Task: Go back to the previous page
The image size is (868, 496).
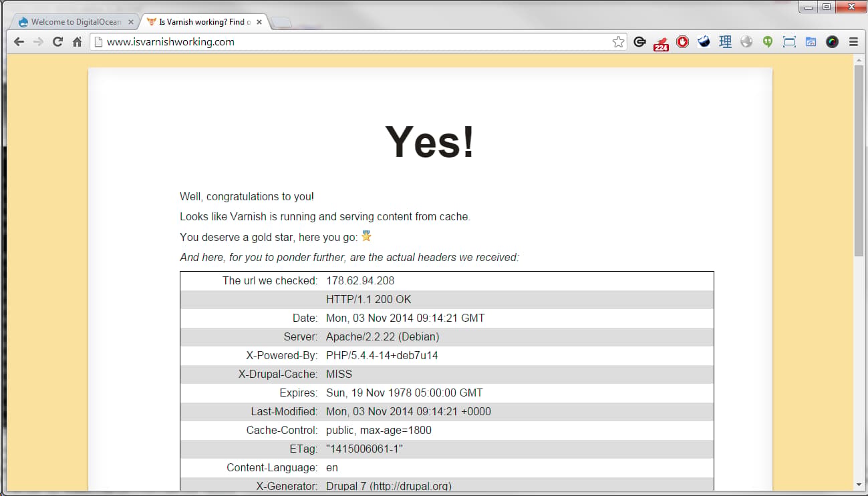Action: tap(19, 42)
